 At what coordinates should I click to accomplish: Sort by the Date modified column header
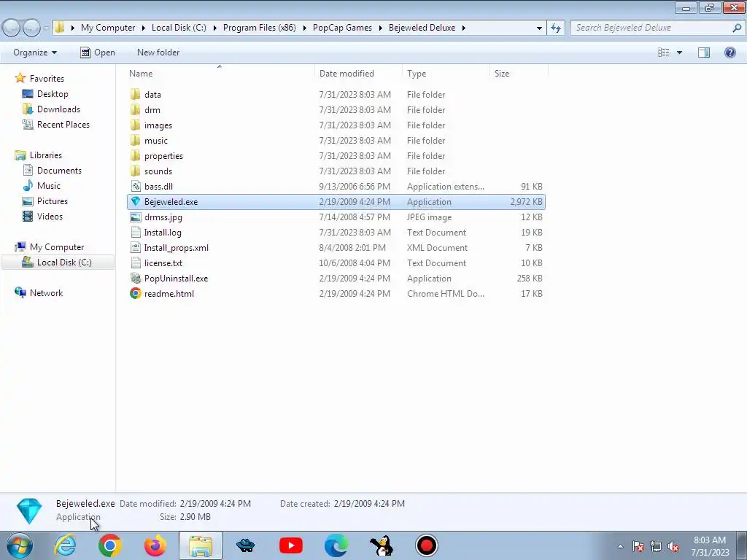click(358, 74)
